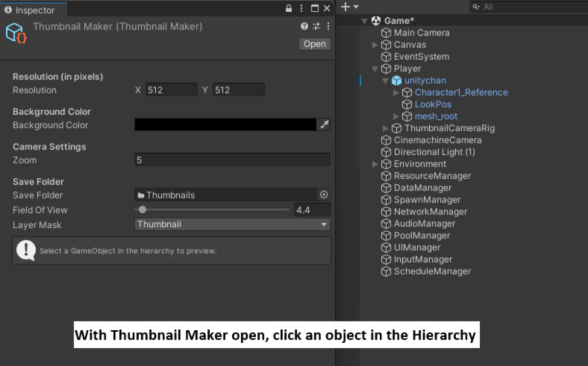Open the Save Folder object picker circle
The image size is (588, 366).
(x=324, y=195)
